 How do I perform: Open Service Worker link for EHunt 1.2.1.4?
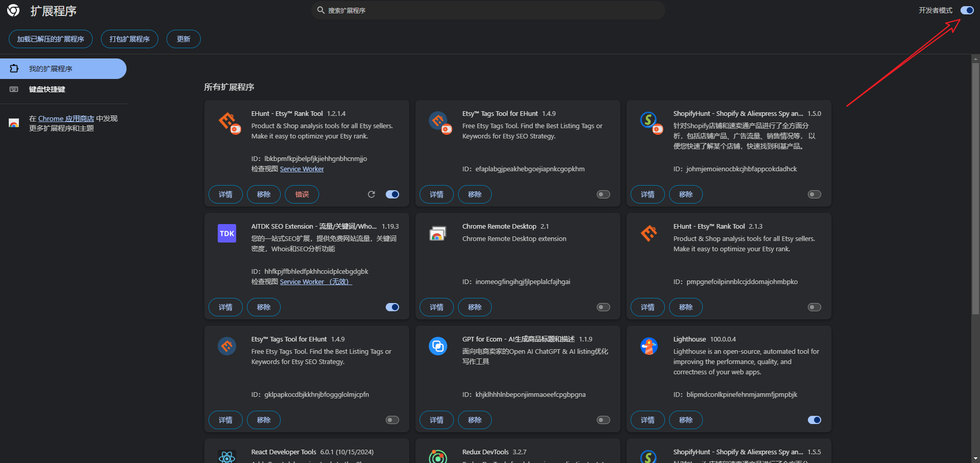coord(302,169)
